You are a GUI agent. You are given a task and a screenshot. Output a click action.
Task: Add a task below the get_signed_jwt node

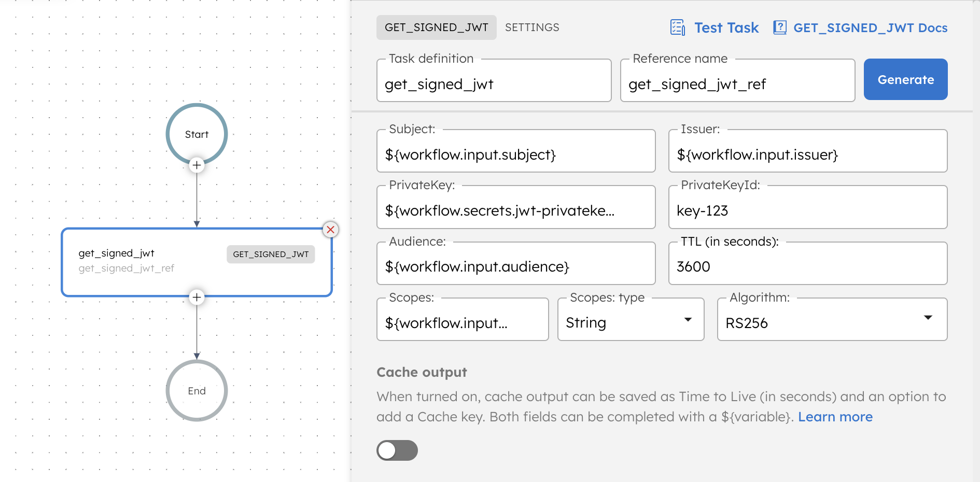tap(197, 297)
